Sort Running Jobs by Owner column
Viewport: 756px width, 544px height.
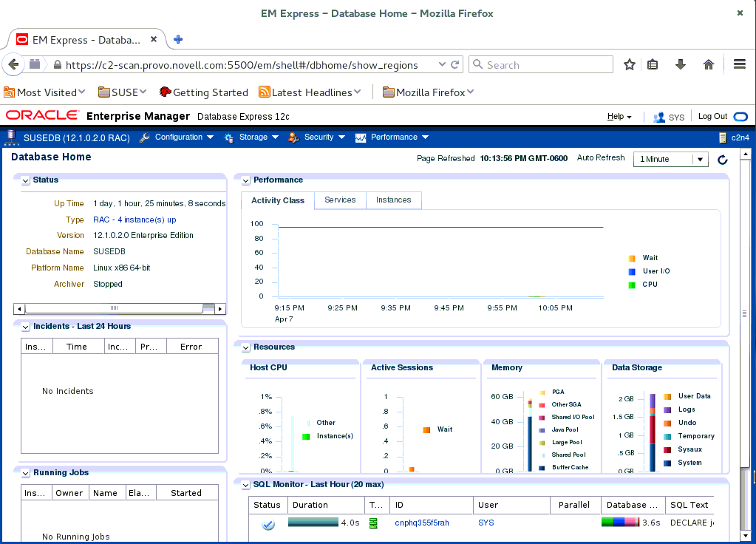click(x=70, y=493)
